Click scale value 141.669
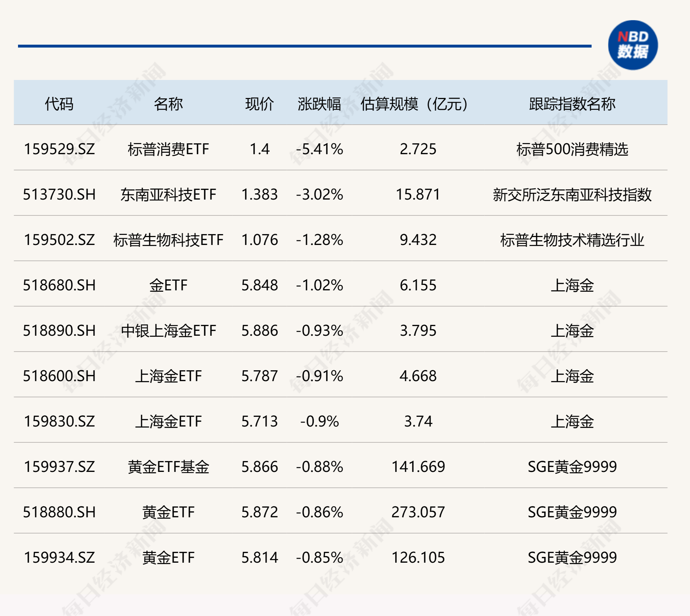This screenshot has height=616, width=690. pos(418,467)
